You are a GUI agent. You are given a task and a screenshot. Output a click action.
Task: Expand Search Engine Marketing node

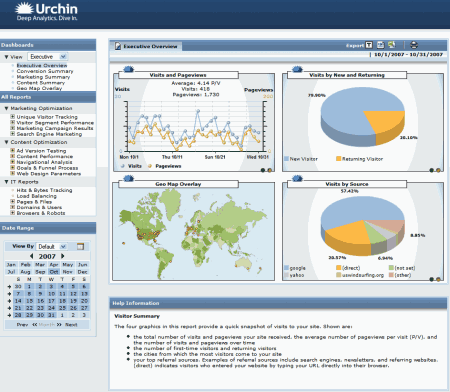pos(12,134)
